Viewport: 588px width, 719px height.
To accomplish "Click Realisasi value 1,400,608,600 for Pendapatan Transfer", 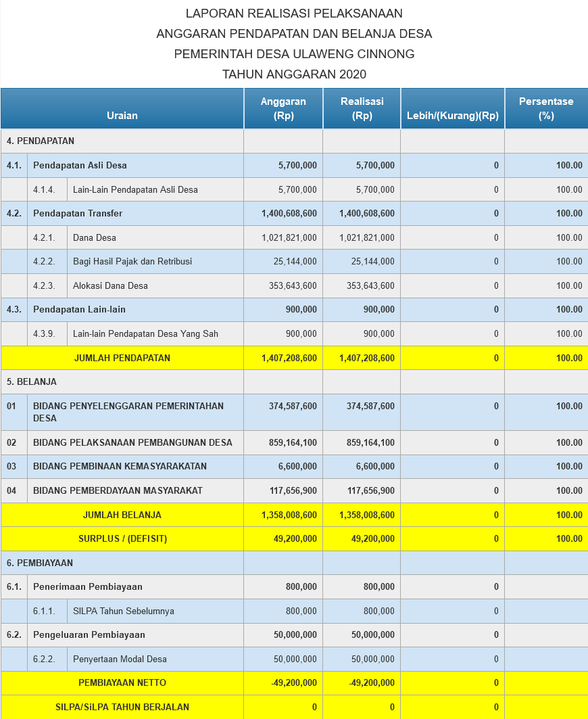I will (x=366, y=213).
